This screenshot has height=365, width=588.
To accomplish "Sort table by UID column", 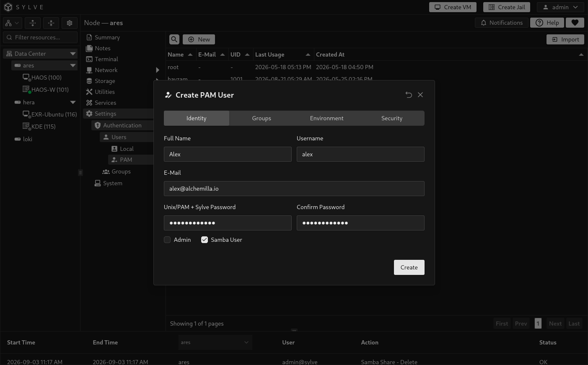I will 240,54.
